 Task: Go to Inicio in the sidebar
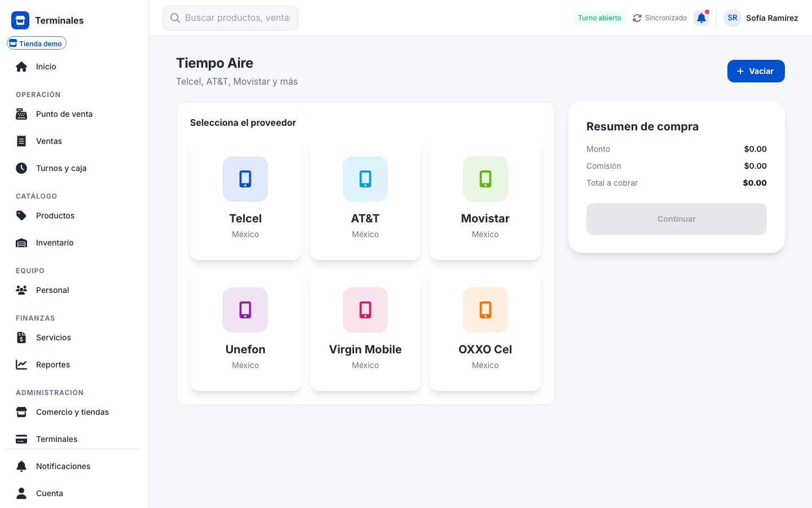coord(74,67)
